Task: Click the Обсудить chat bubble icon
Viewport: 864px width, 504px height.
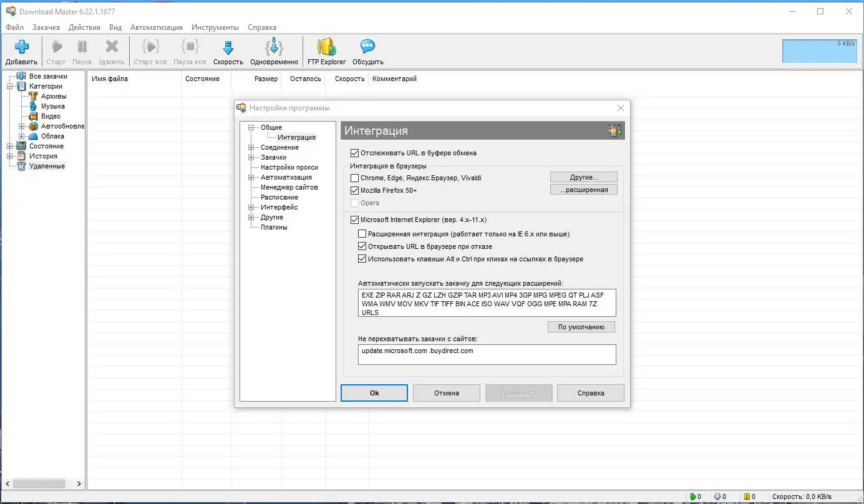Action: click(368, 47)
